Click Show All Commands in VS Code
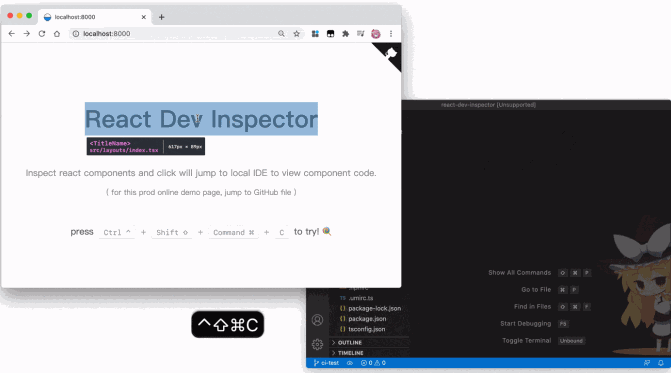671x373 pixels. pyautogui.click(x=520, y=272)
